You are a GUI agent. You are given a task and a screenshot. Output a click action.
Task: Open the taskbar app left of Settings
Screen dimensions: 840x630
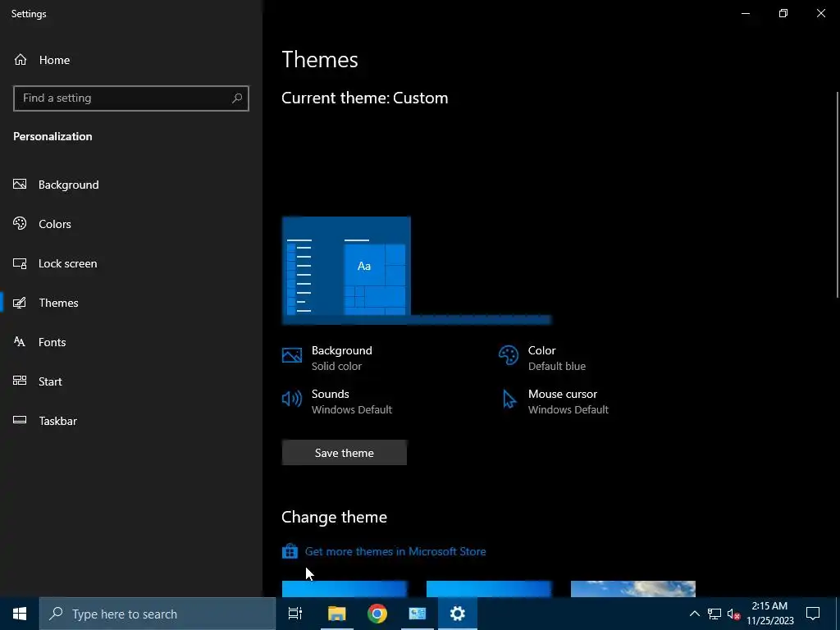pos(418,614)
